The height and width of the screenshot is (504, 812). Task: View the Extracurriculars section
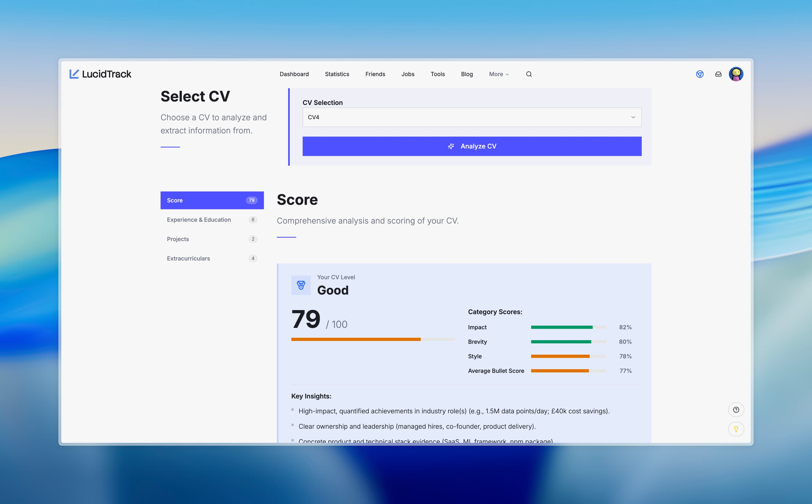[212, 258]
